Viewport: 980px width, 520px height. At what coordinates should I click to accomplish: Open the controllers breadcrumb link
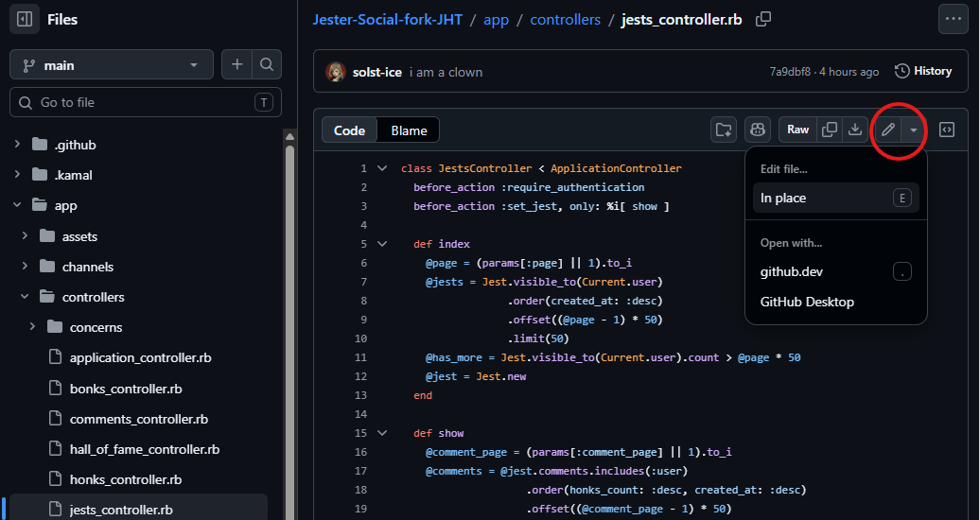tap(565, 19)
